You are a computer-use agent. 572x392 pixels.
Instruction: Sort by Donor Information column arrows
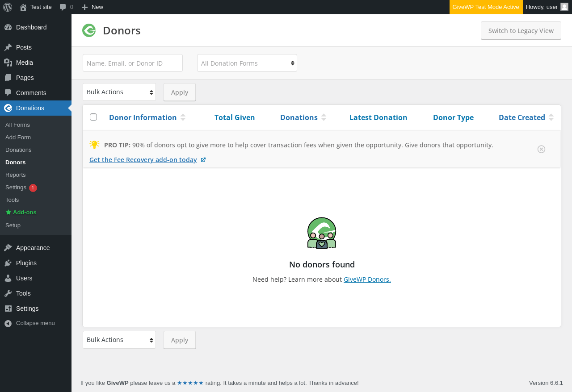(183, 117)
